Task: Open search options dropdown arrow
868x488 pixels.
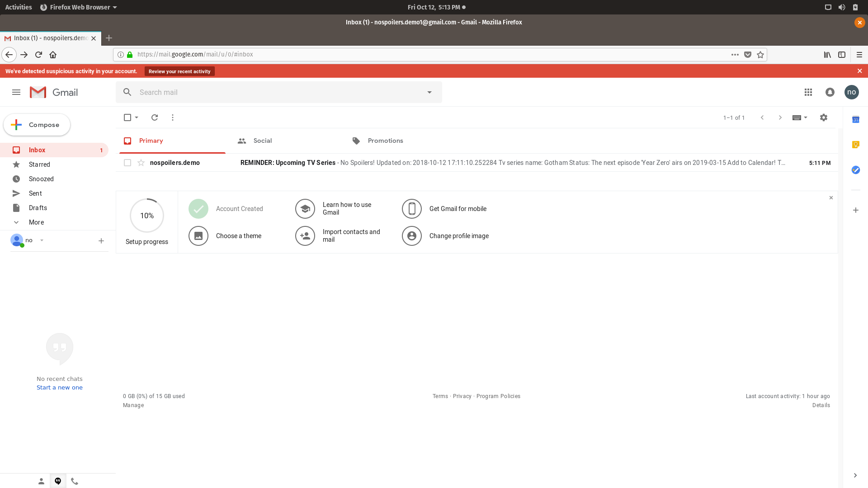Action: (x=429, y=92)
